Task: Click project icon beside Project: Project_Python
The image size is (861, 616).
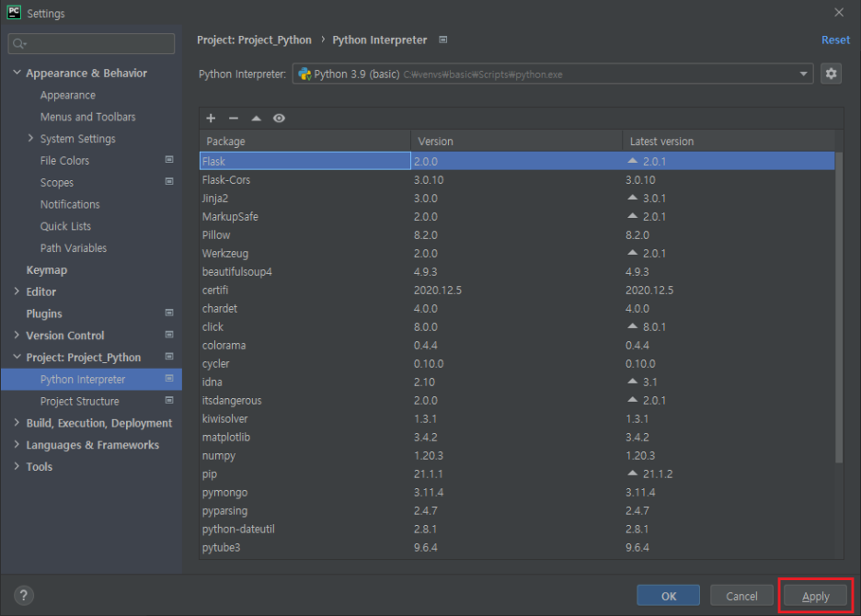Action: coord(169,357)
